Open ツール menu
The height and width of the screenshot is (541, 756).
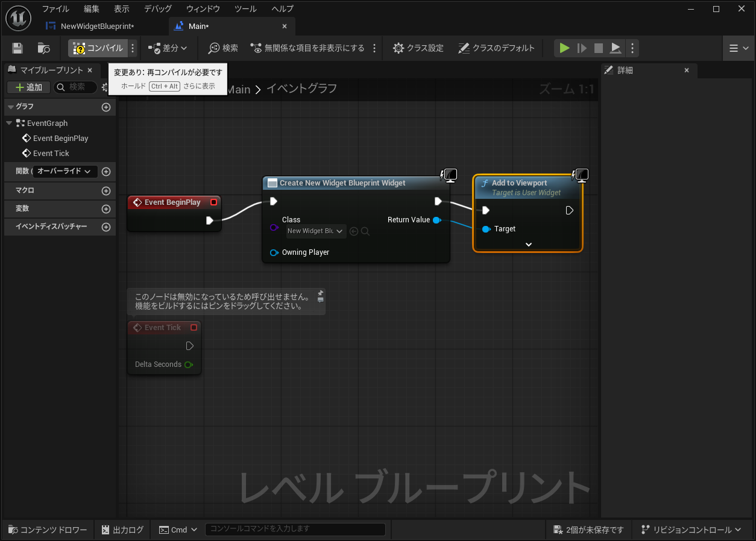tap(245, 9)
